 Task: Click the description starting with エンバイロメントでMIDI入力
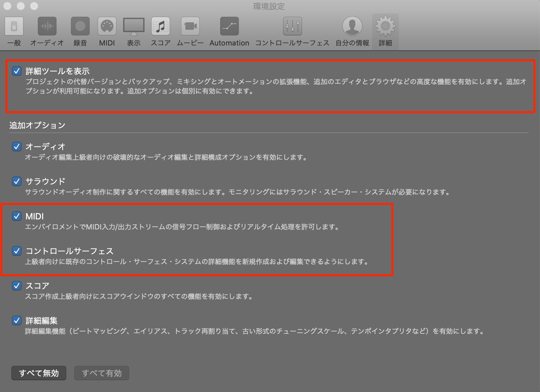pos(182,227)
